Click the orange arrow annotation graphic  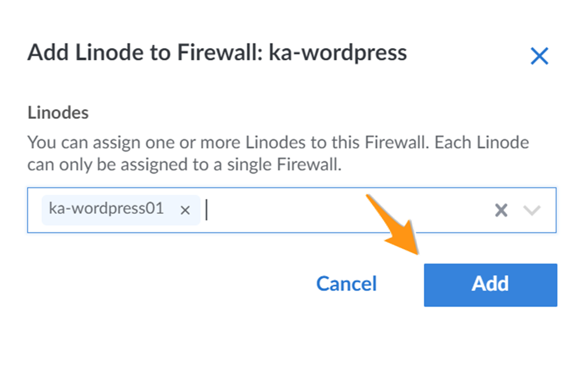click(394, 225)
